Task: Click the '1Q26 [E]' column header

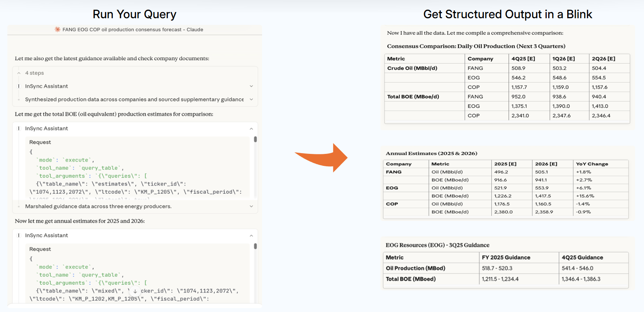Action: tap(564, 59)
